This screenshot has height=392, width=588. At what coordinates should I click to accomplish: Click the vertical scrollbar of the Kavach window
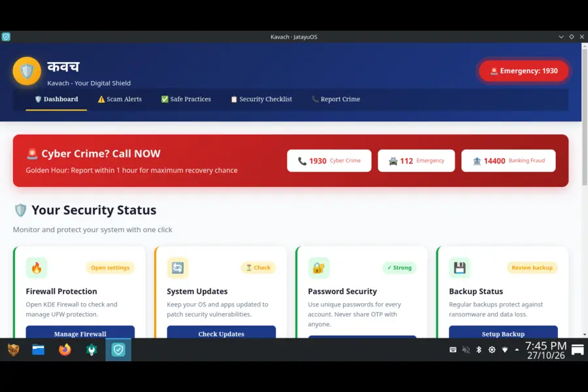585,116
